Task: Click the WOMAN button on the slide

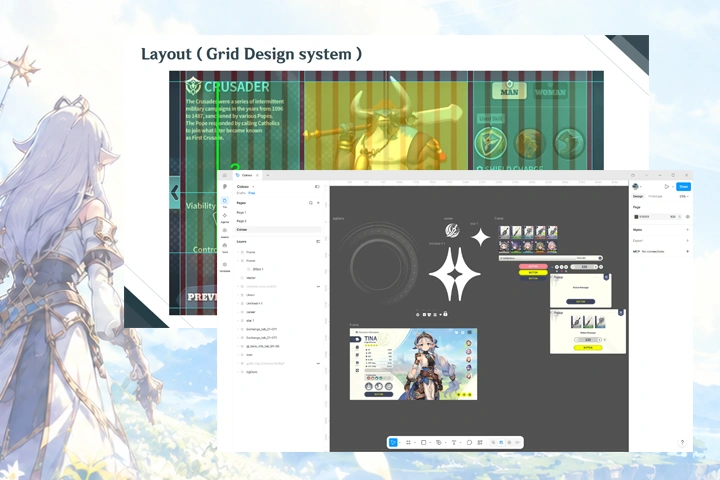Action: 550,91
